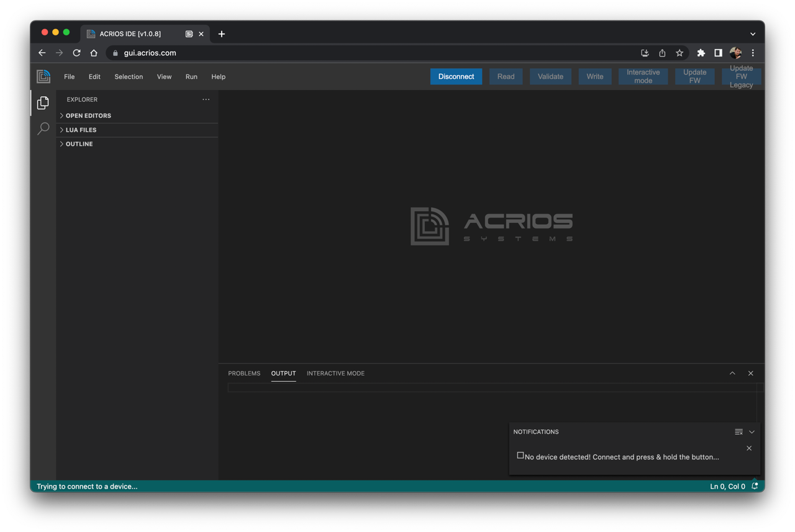Open Explorer more actions ellipsis
Image resolution: width=795 pixels, height=532 pixels.
pyautogui.click(x=206, y=99)
